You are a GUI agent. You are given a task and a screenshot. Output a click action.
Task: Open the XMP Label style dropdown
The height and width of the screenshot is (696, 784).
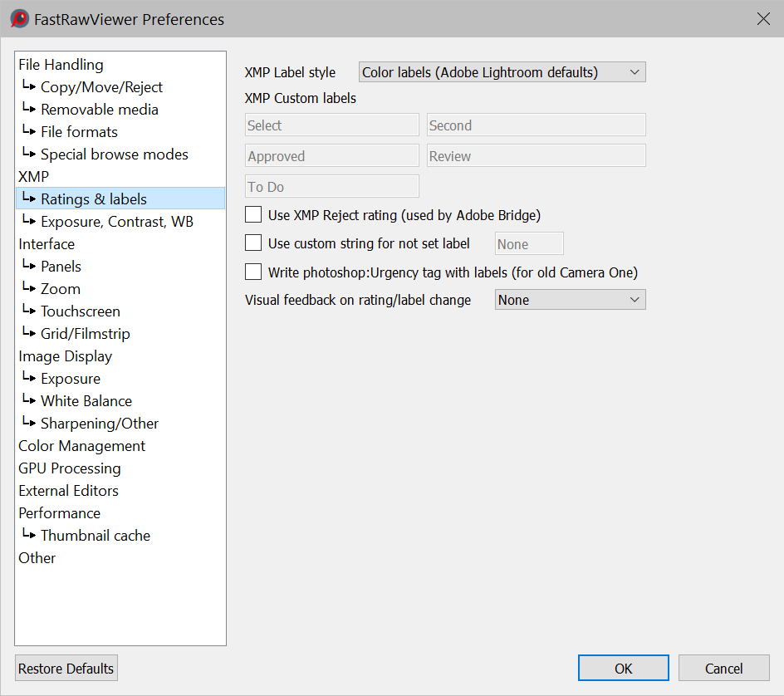pos(502,72)
